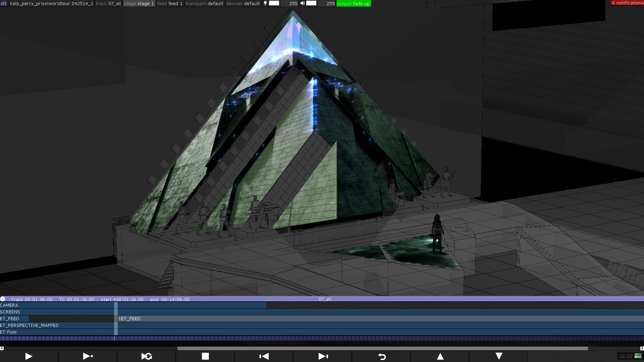Click the timeline horizontal scrollbar thumb
The height and width of the screenshot is (362, 644).
tap(382, 349)
